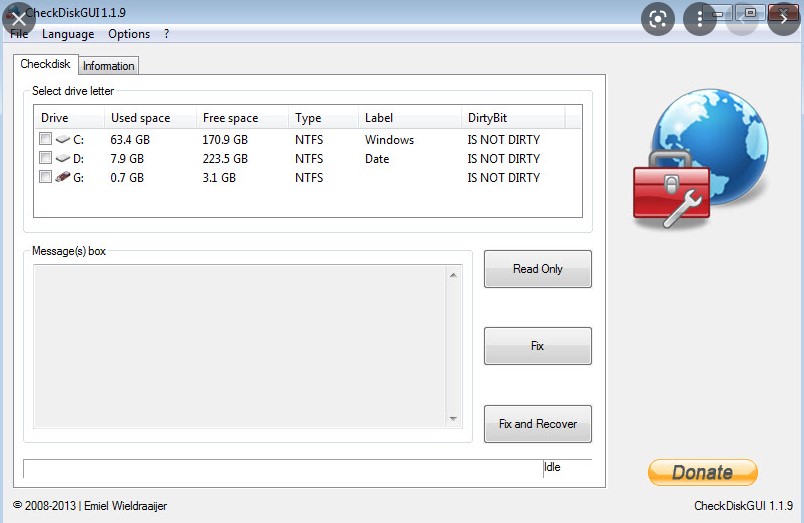Click the G: USB drive icon
The width and height of the screenshot is (804, 523).
pos(63,177)
